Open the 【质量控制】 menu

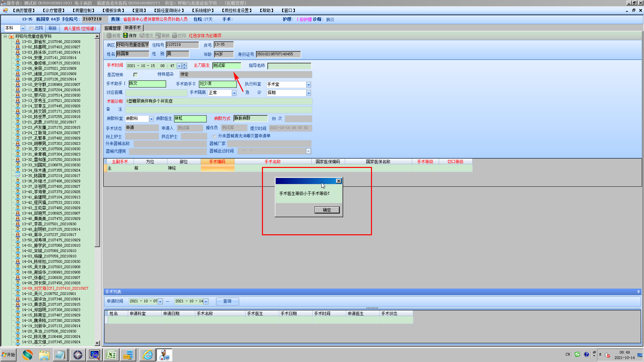pyautogui.click(x=83, y=10)
